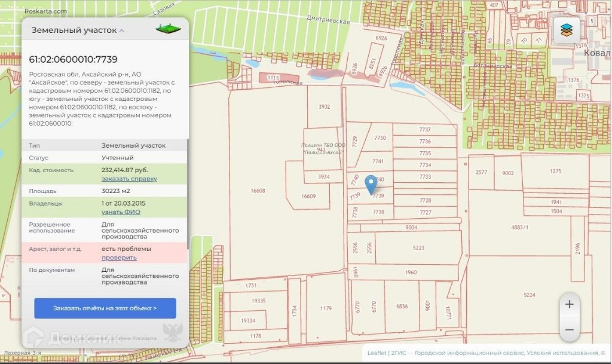Click the 232,414.87 руб. cadastral value
Viewport: 612px width, 364px height.
(125, 170)
